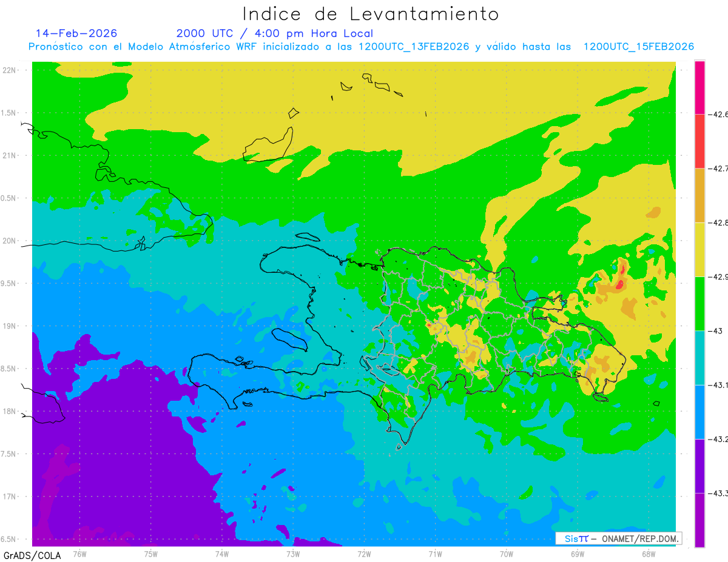Click the "Pronóstico con el Modelo Atmósferico WRF" line
The width and height of the screenshot is (728, 562).
361,47
